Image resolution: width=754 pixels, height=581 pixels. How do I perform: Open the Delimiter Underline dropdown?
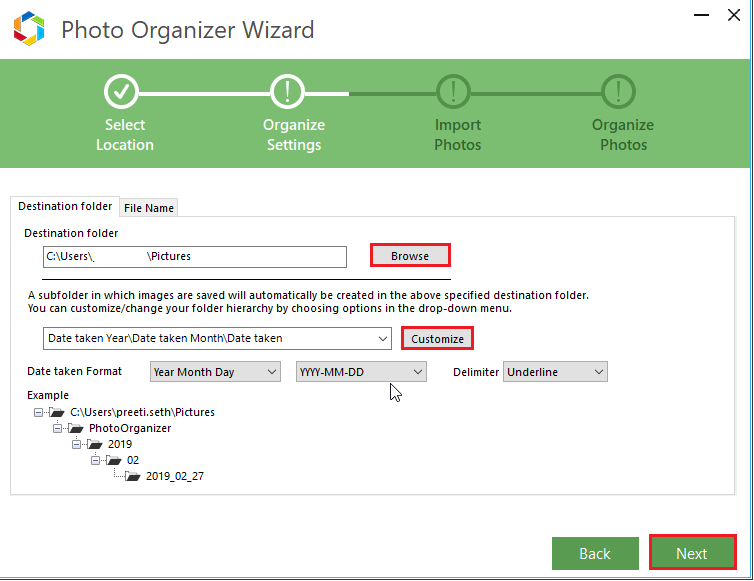pos(555,372)
